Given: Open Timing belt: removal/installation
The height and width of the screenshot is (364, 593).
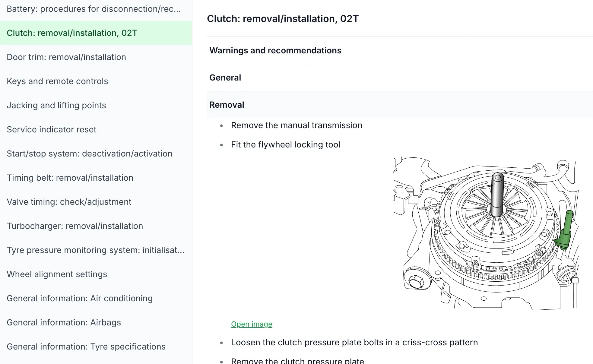Looking at the screenshot, I should (x=96, y=178).
